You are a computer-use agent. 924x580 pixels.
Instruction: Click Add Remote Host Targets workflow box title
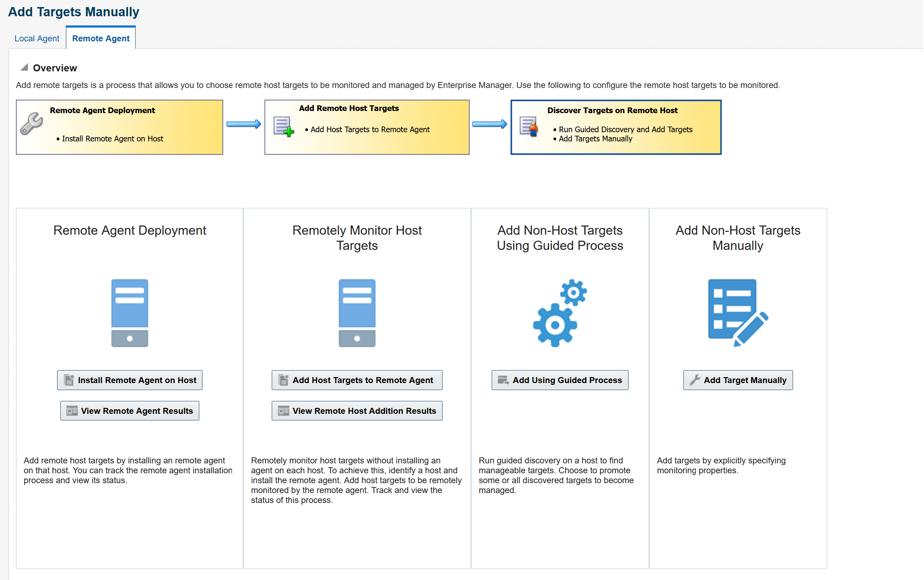[349, 108]
